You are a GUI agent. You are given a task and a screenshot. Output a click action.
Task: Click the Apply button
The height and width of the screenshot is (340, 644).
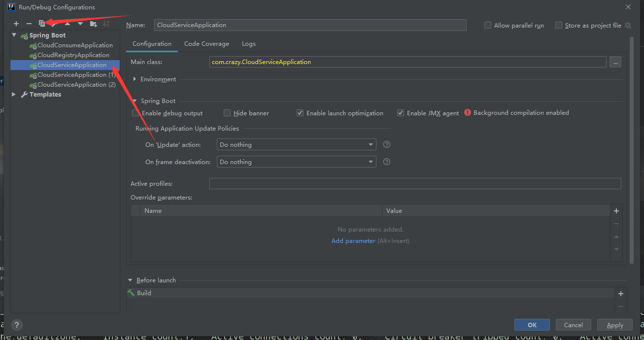coord(615,325)
